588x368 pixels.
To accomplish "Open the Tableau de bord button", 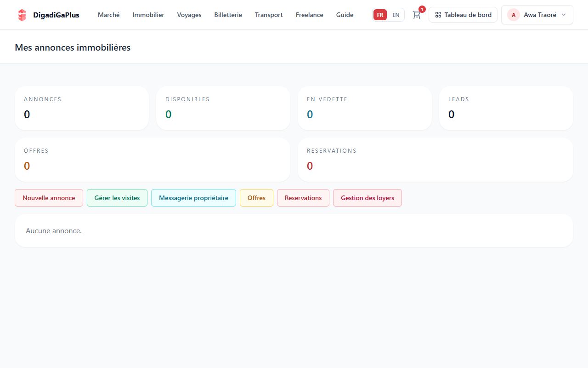I will coord(463,15).
